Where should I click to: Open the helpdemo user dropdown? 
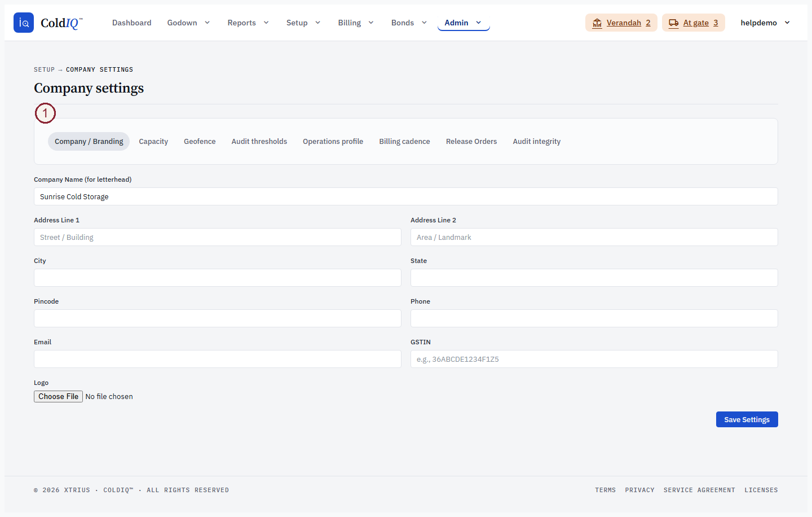tap(765, 23)
